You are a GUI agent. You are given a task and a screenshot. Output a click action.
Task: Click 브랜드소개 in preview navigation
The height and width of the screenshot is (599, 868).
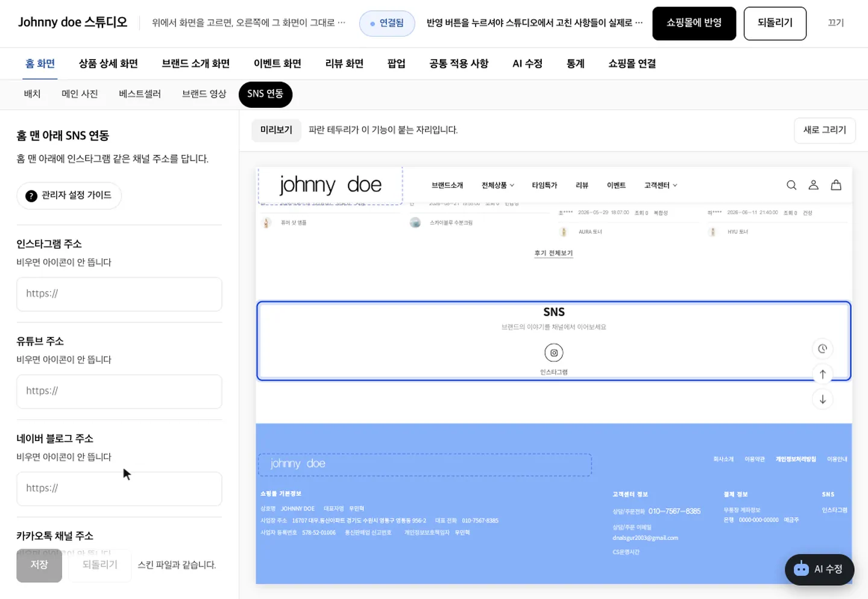coord(447,185)
